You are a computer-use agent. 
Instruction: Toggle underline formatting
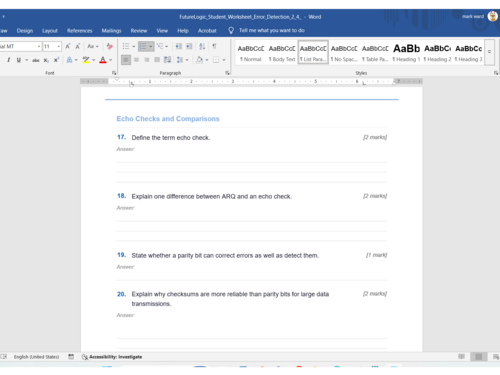click(x=19, y=60)
